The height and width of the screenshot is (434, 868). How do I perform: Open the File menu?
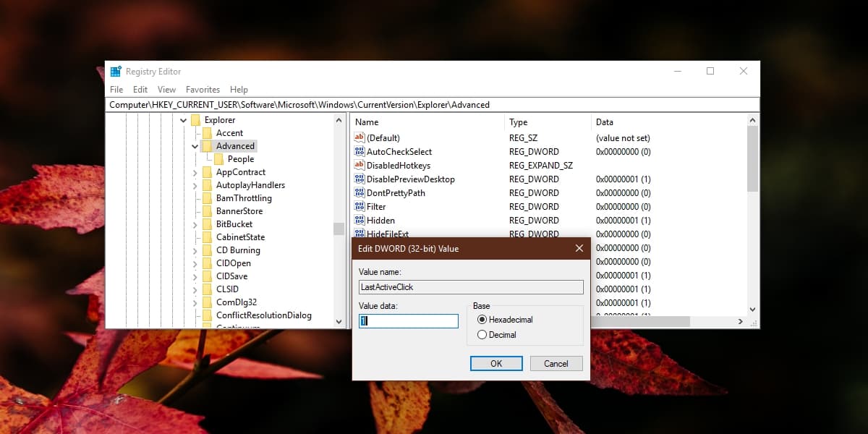pyautogui.click(x=116, y=90)
